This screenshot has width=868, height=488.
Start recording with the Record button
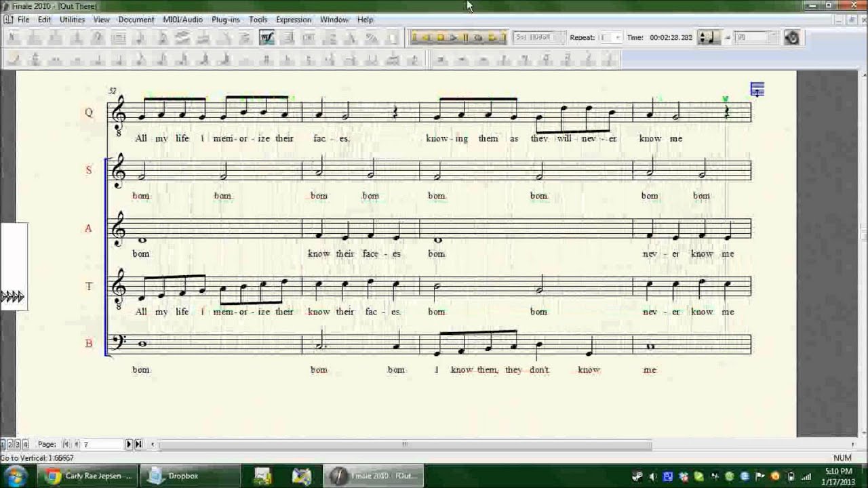(478, 38)
